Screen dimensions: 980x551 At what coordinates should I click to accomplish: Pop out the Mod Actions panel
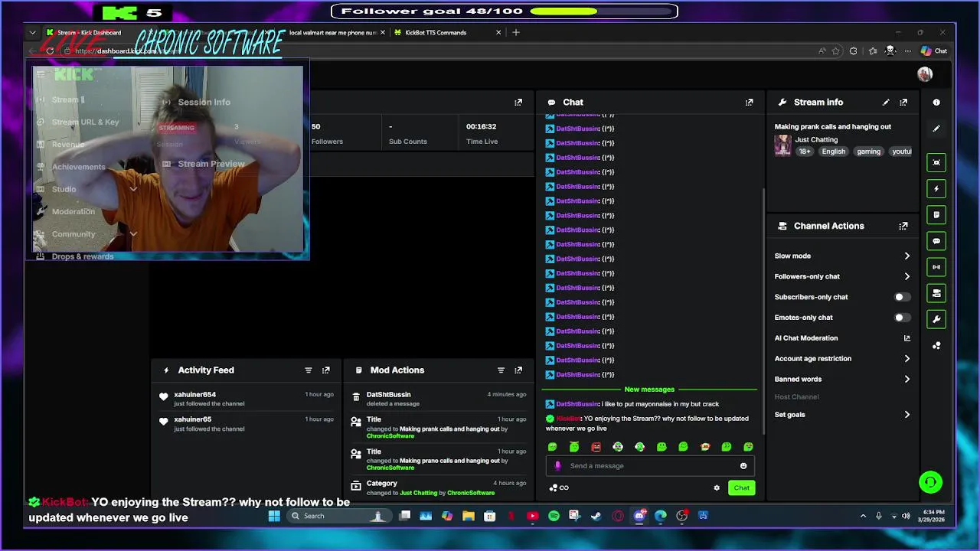(x=518, y=370)
